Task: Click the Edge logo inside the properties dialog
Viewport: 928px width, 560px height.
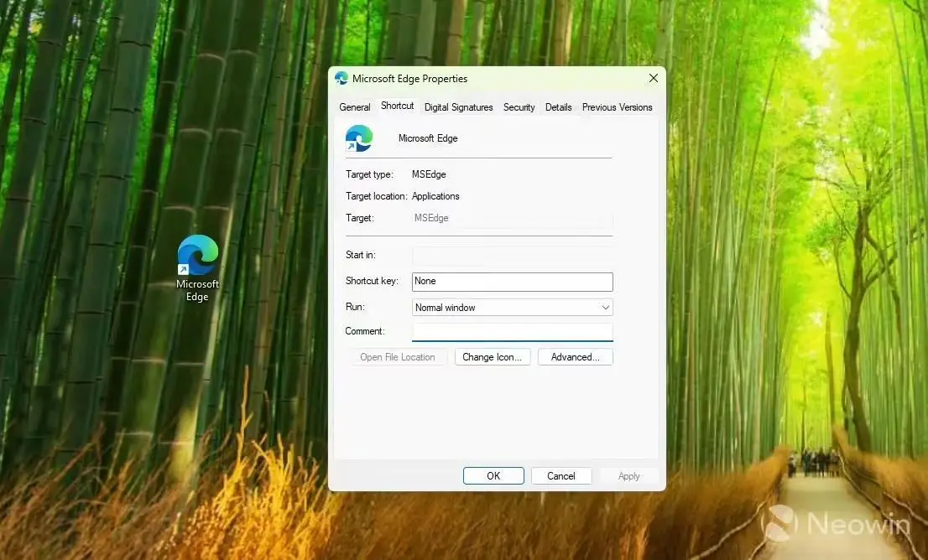Action: [x=359, y=138]
